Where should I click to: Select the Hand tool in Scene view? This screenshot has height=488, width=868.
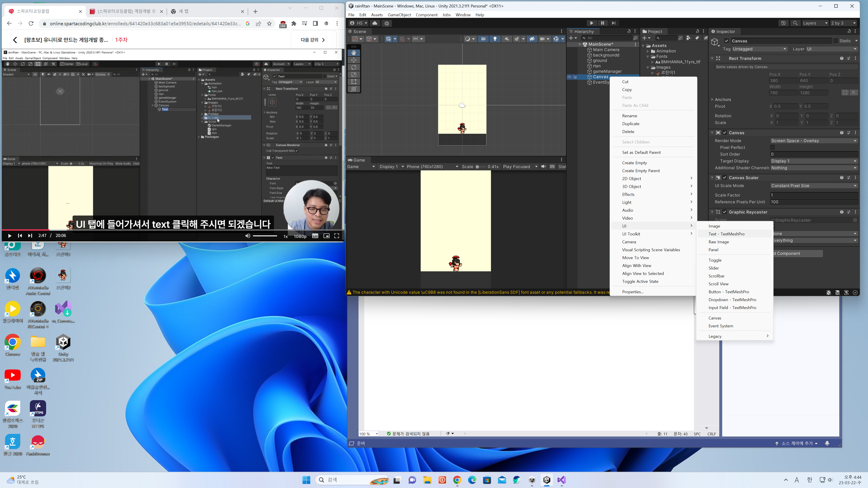[x=354, y=53]
